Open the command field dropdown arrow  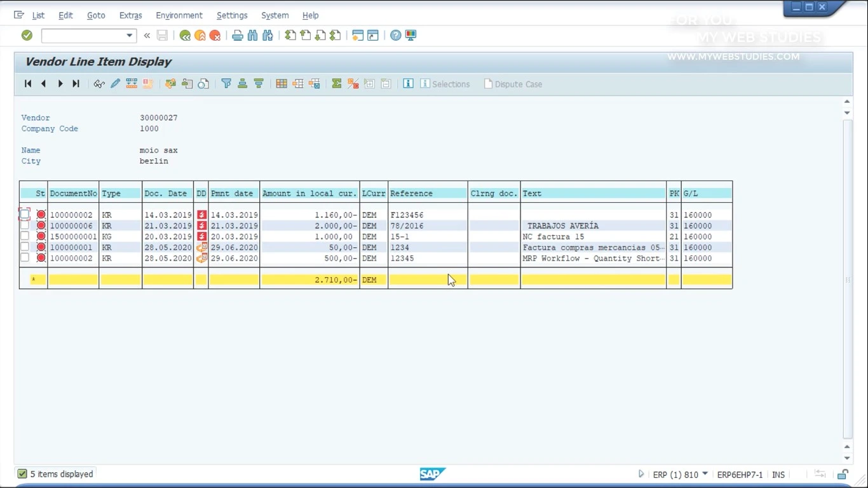pyautogui.click(x=130, y=36)
